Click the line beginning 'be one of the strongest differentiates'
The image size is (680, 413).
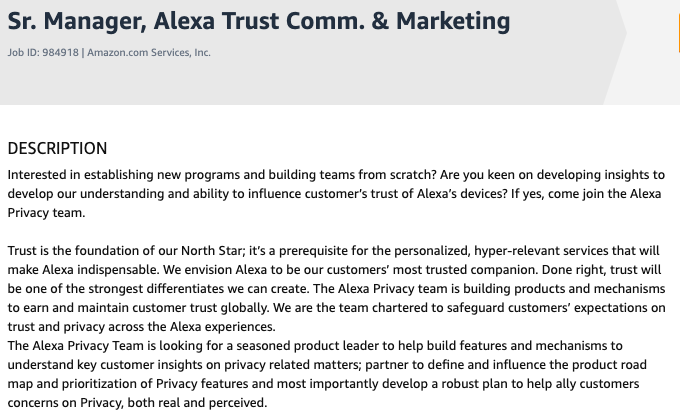pos(336,288)
